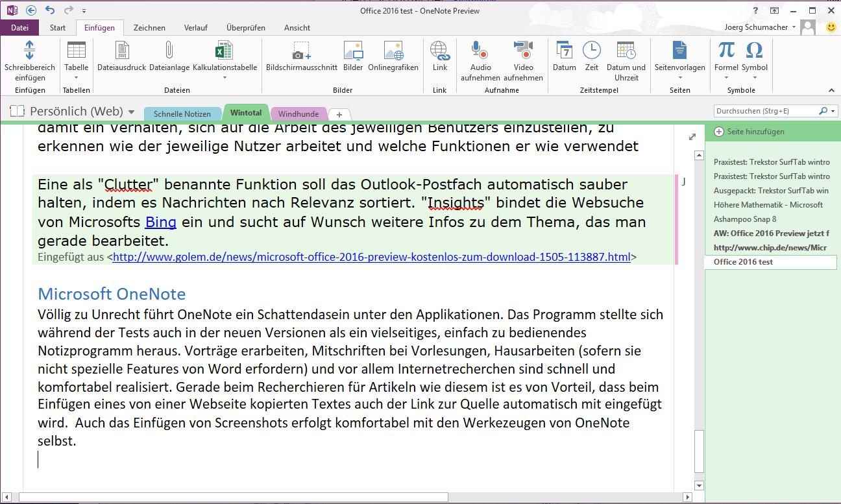Expand the Symbol dropdown arrow
Image resolution: width=841 pixels, height=504 pixels.
754,78
